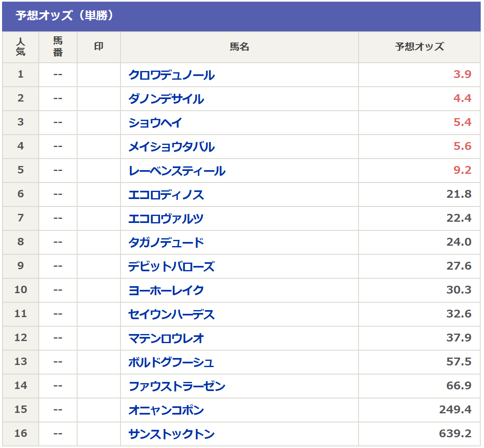
Task: Select the ショウヘイ link
Action: click(155, 123)
